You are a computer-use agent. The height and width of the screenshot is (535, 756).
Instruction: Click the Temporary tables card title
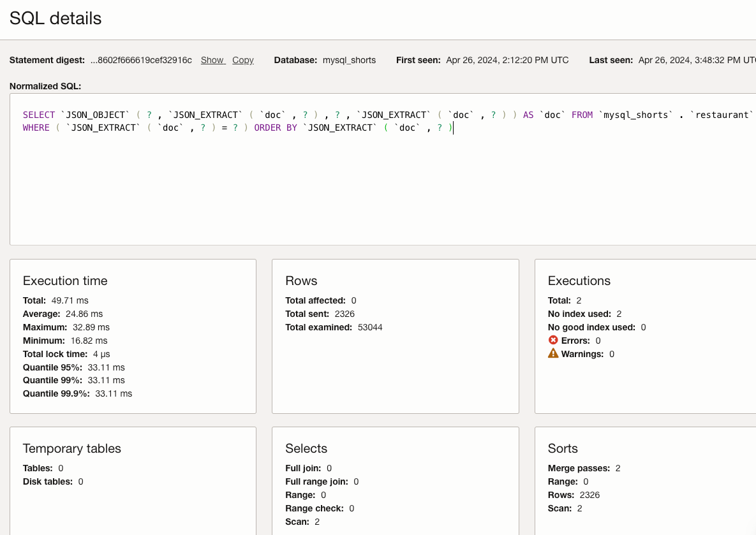(x=72, y=448)
